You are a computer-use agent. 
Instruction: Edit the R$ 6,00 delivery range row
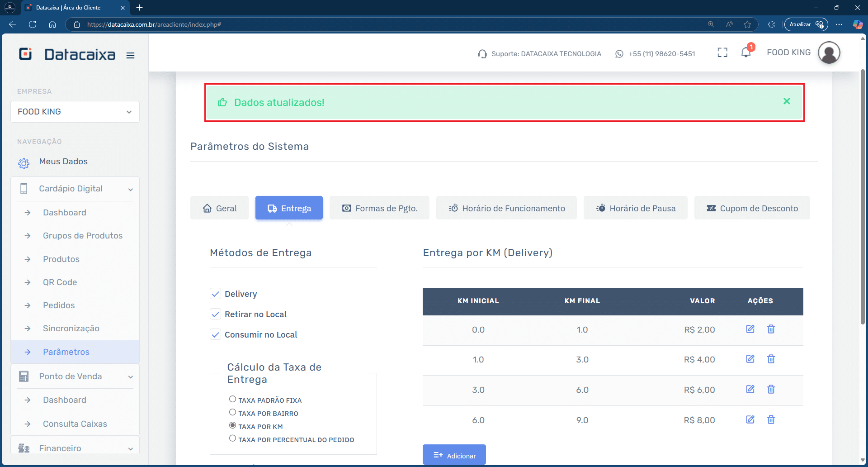pyautogui.click(x=750, y=389)
